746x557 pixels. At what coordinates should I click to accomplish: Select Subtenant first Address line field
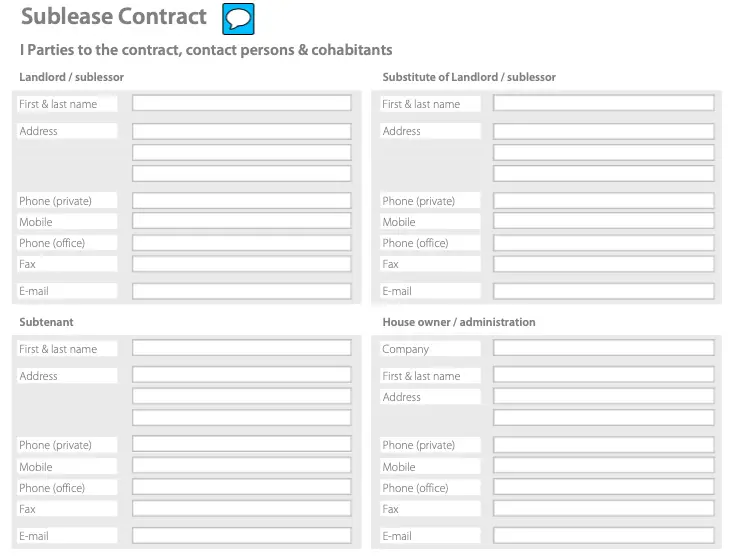(x=242, y=375)
